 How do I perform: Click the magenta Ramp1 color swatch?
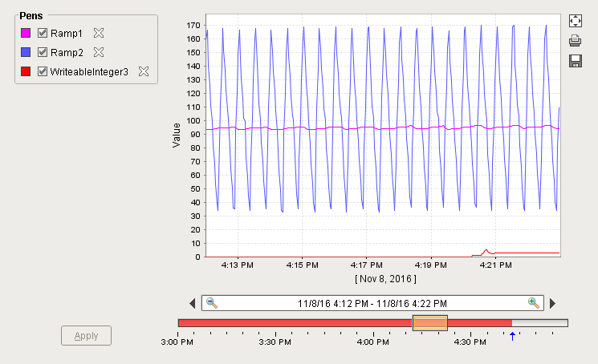(26, 33)
